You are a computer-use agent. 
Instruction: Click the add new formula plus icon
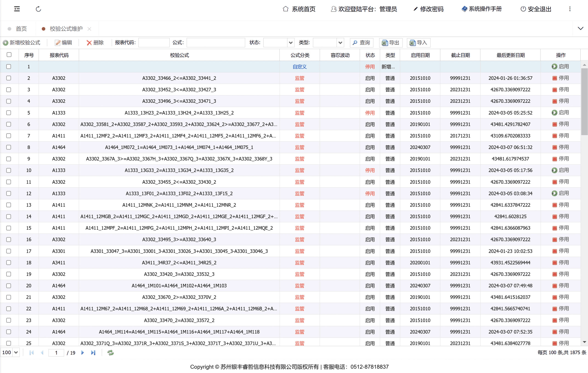5,43
